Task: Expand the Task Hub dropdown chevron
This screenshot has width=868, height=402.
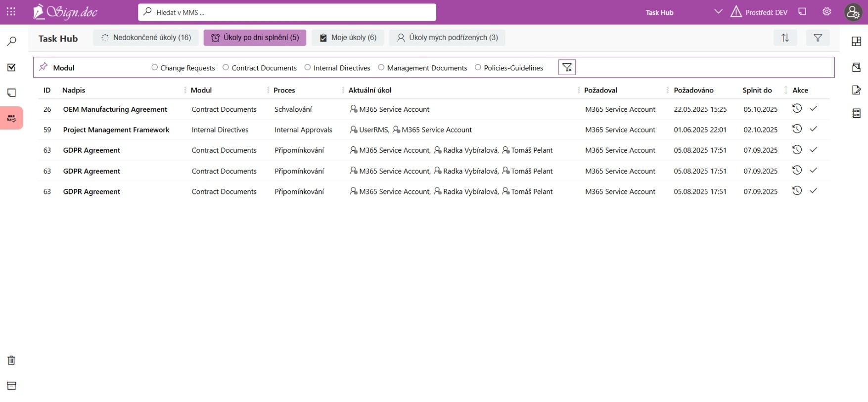Action: [x=718, y=12]
